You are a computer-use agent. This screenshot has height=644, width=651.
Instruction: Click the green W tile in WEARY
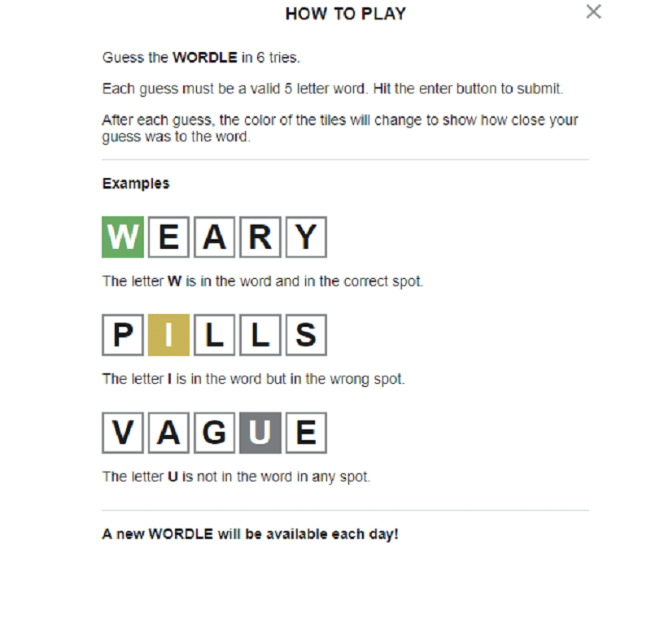(x=123, y=237)
